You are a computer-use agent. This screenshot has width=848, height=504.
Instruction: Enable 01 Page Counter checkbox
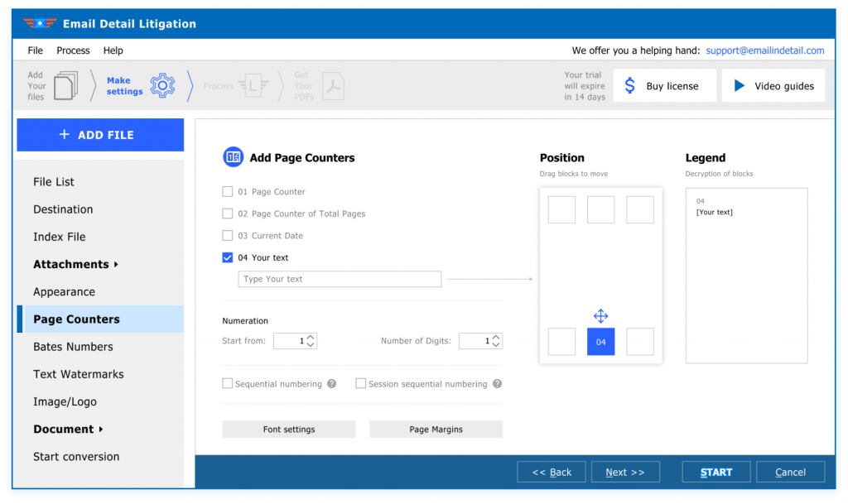(x=227, y=191)
